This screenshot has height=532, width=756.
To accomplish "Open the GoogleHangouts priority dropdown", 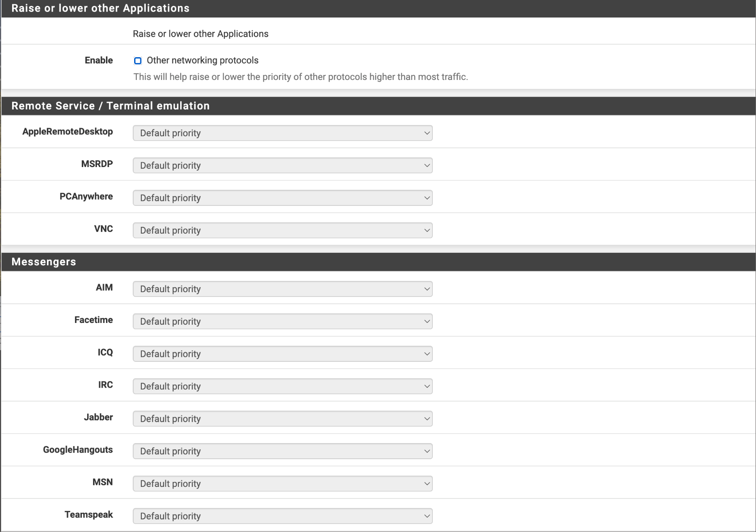I will coord(282,451).
